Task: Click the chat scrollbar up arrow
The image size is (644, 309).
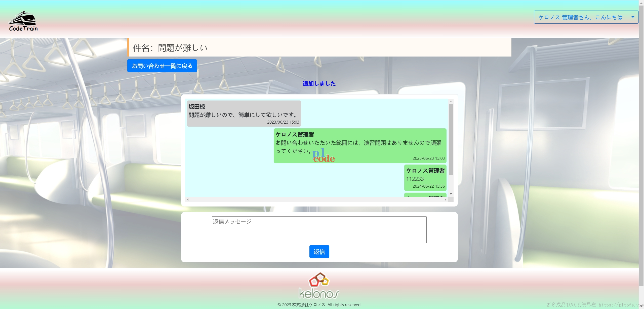Action: [451, 101]
